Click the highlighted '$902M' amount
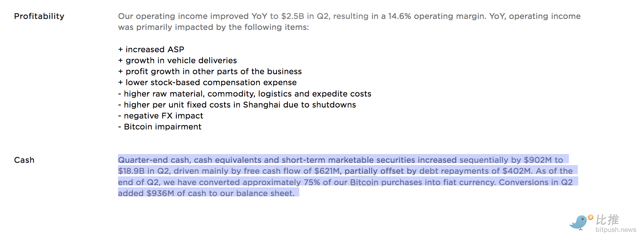The height and width of the screenshot is (240, 644). [x=538, y=160]
